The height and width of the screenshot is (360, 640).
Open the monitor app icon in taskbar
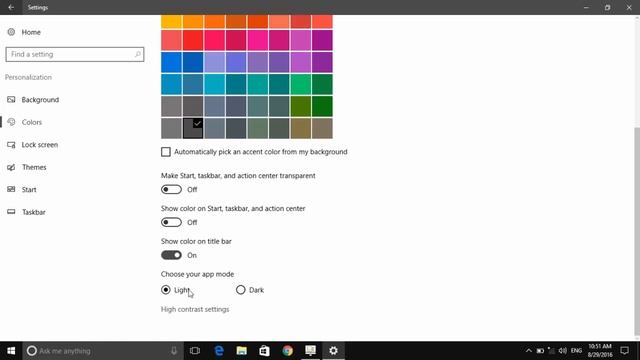(x=310, y=350)
